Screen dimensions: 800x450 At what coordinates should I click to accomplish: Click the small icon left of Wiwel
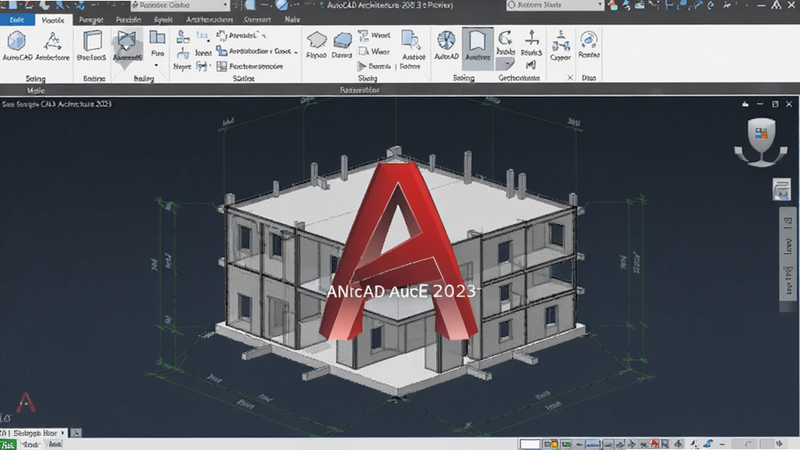coord(363,35)
